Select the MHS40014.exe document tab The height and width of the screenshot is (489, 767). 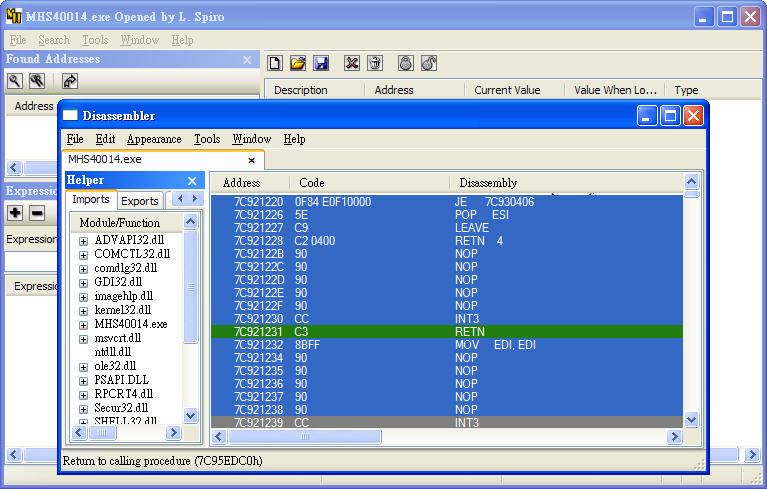163,159
